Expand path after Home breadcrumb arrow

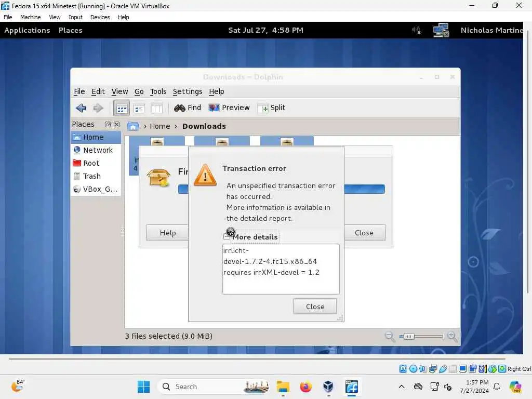(176, 126)
